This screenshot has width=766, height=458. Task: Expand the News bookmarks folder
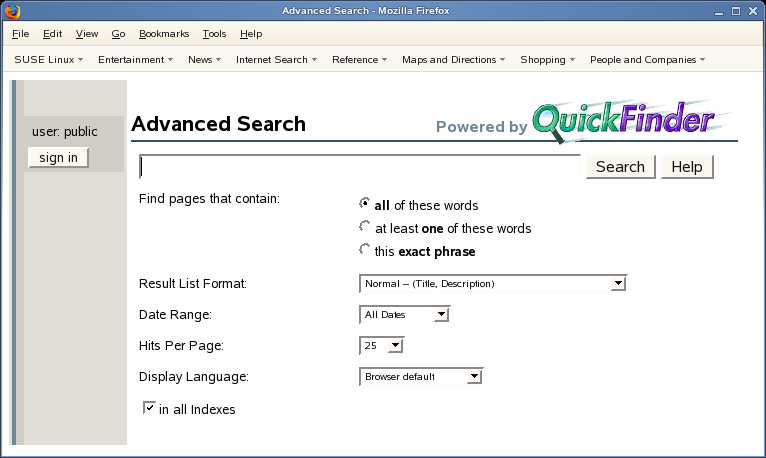pyautogui.click(x=204, y=60)
